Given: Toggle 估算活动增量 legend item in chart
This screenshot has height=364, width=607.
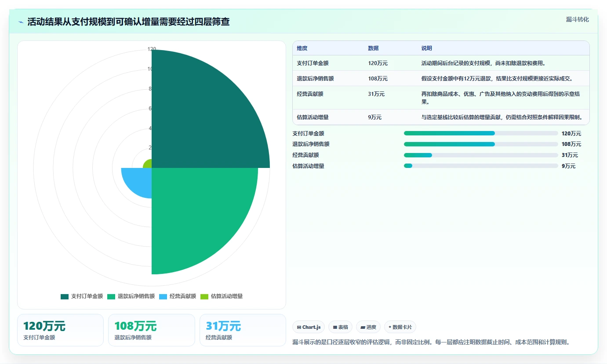Looking at the screenshot, I should pyautogui.click(x=221, y=296).
